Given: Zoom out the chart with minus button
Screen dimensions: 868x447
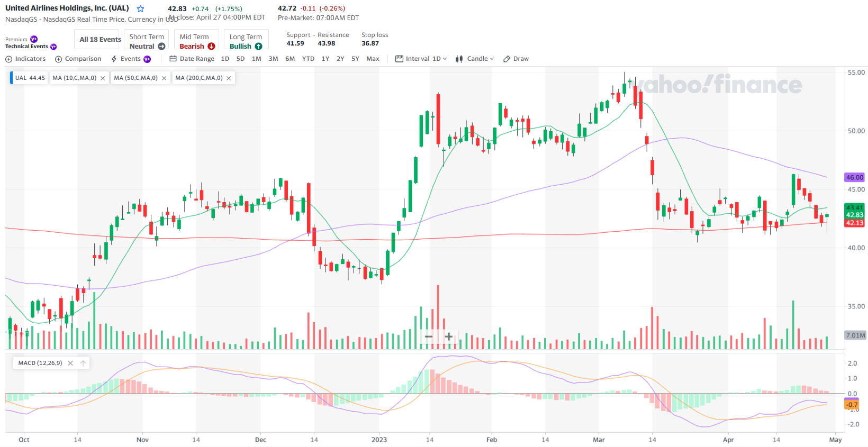Looking at the screenshot, I should pos(429,336).
